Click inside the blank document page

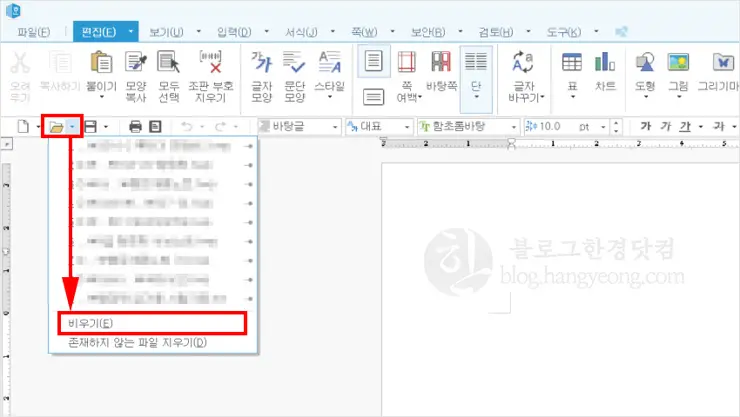click(x=561, y=290)
